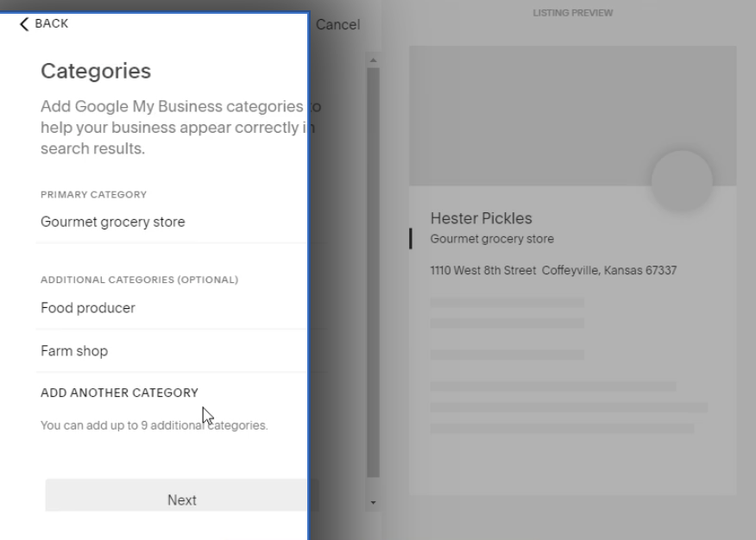The height and width of the screenshot is (540, 756).
Task: Select the primary category field Gourmet grocery store
Action: 113,222
